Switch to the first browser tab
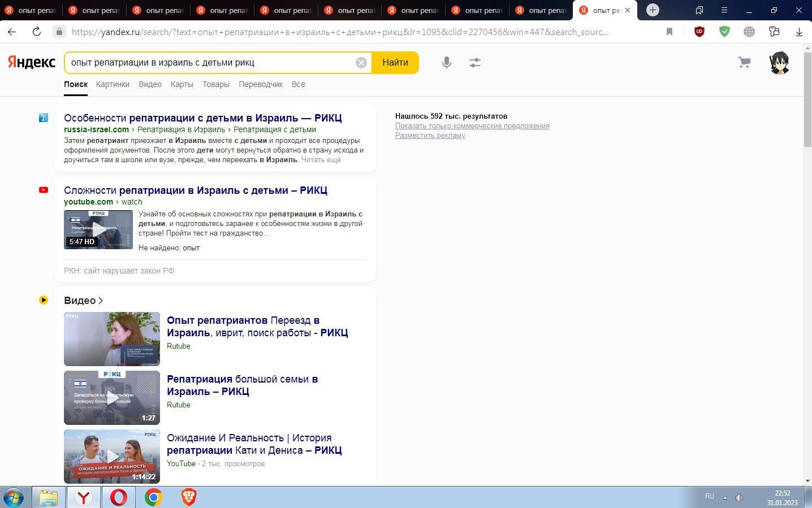 click(32, 10)
